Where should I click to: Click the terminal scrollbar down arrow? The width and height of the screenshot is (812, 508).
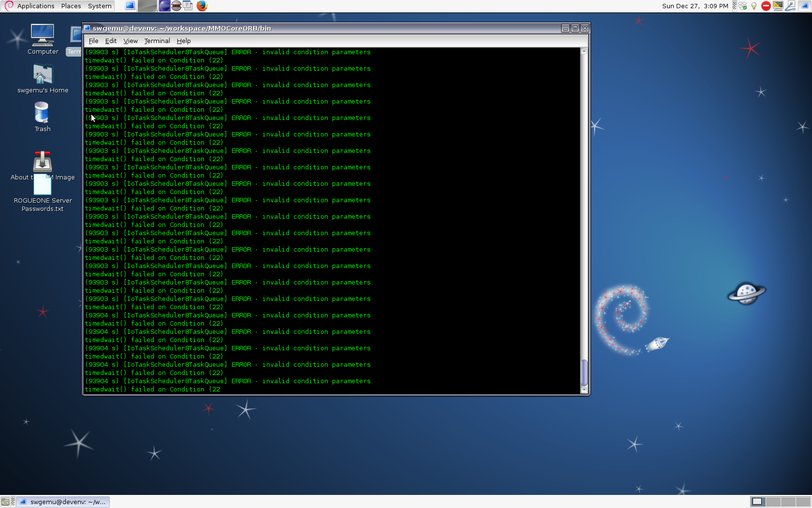[x=584, y=389]
